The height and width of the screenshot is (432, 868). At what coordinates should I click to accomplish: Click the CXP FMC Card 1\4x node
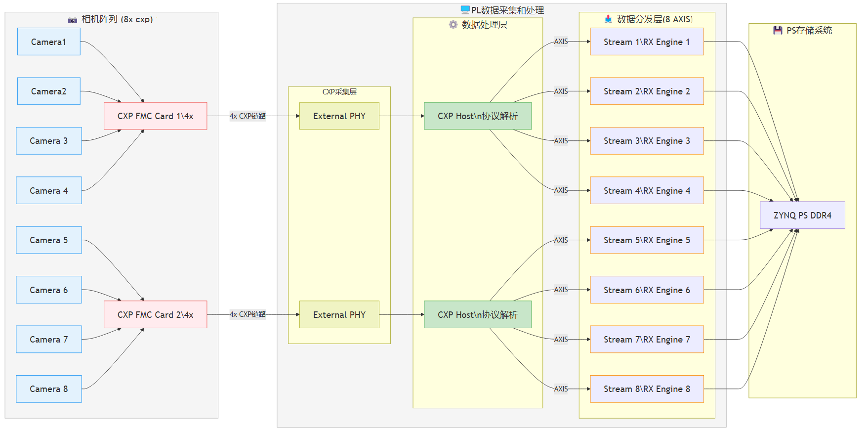coord(155,116)
